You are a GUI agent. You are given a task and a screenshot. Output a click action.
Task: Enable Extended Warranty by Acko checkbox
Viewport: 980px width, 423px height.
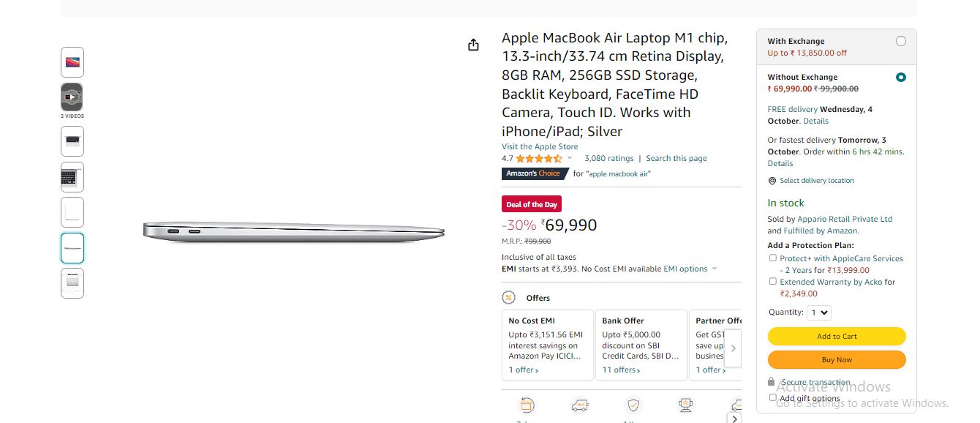tap(773, 282)
